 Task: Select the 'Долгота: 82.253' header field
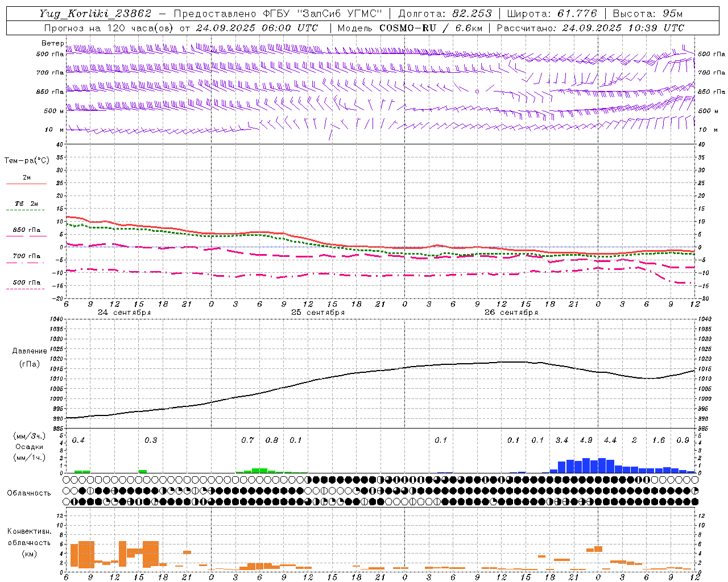click(x=446, y=14)
